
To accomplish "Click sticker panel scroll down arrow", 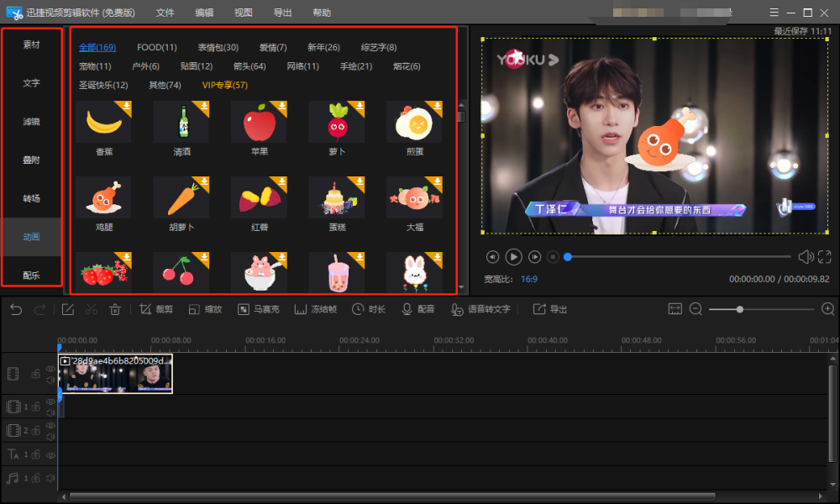I will pyautogui.click(x=461, y=287).
